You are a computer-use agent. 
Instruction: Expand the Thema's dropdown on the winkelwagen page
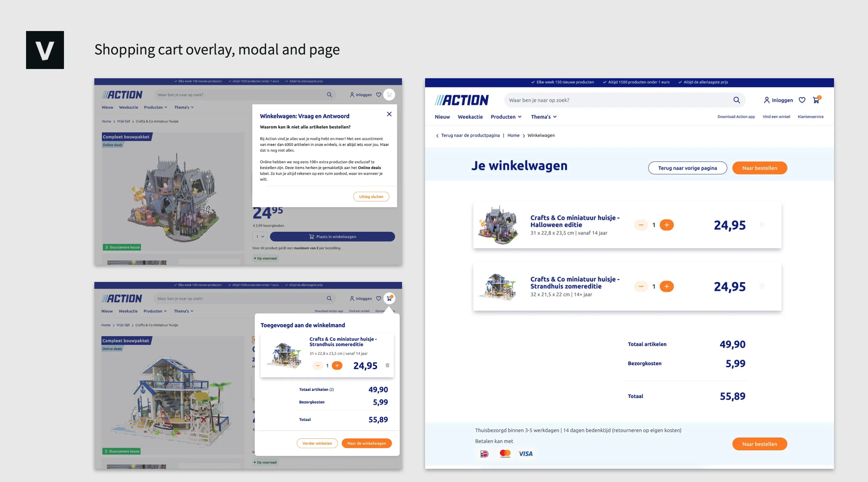click(543, 117)
